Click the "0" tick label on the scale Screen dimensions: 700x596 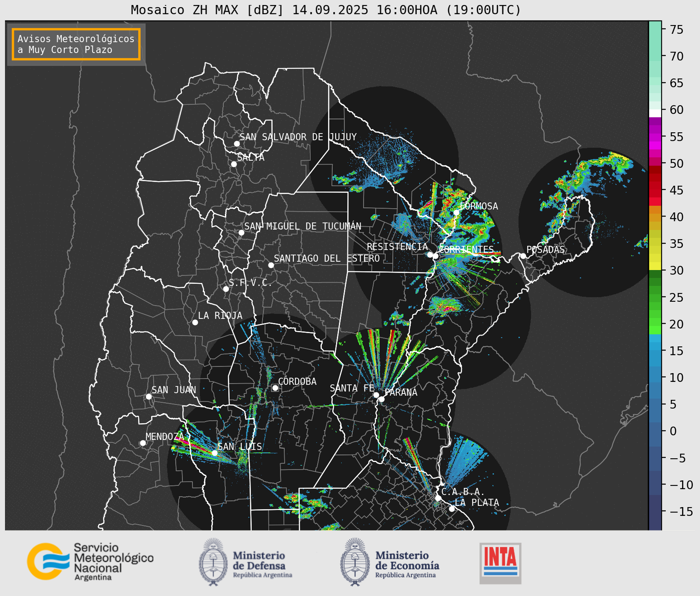[x=673, y=431]
